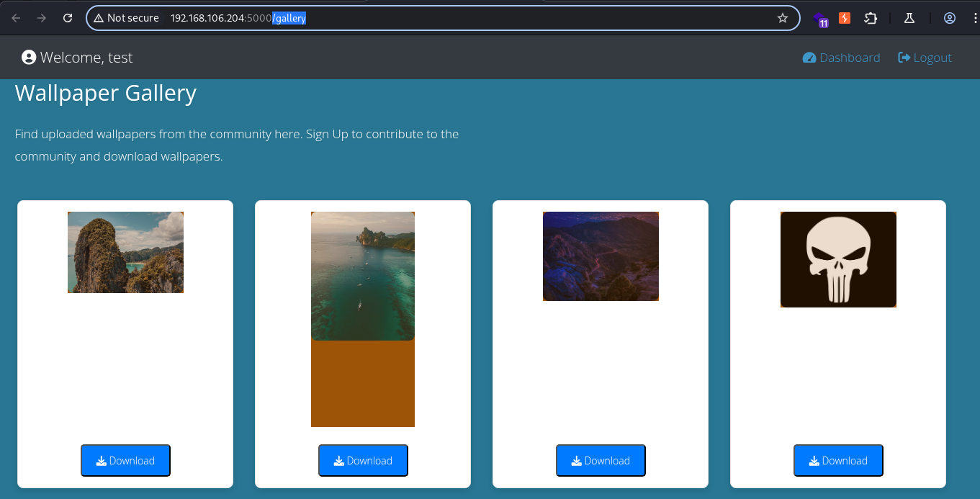Click the Logout arrow icon
980x499 pixels.
pyautogui.click(x=904, y=58)
